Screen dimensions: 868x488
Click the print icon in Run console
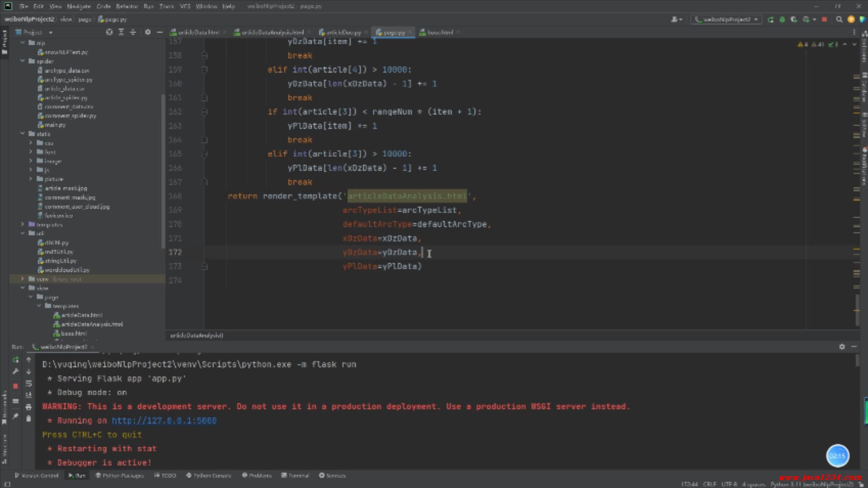coord(28,407)
